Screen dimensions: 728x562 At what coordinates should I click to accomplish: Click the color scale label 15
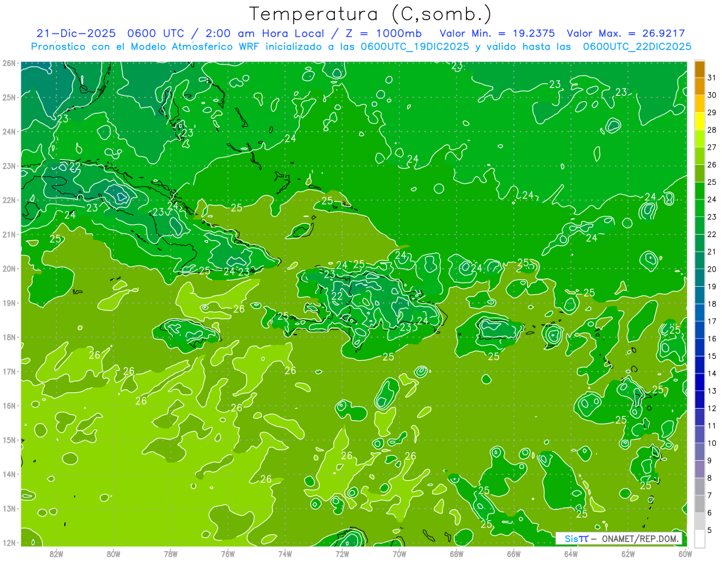pyautogui.click(x=712, y=356)
